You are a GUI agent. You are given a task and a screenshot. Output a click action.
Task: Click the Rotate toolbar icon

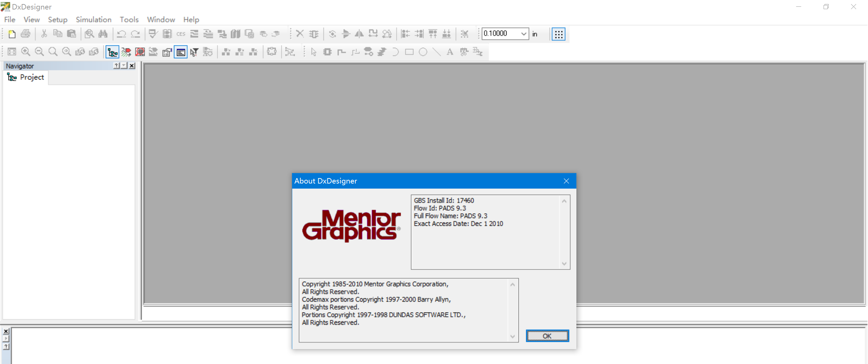pyautogui.click(x=332, y=34)
